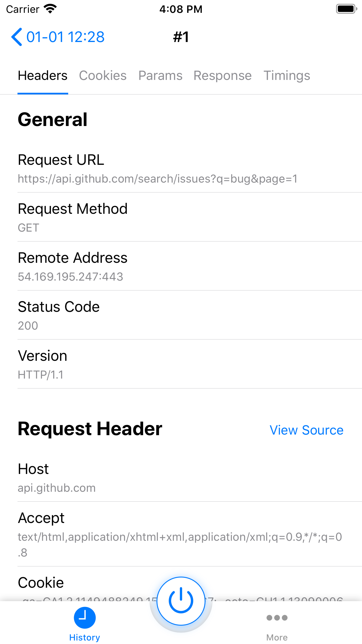Tap the Wi-Fi status bar icon

point(50,8)
